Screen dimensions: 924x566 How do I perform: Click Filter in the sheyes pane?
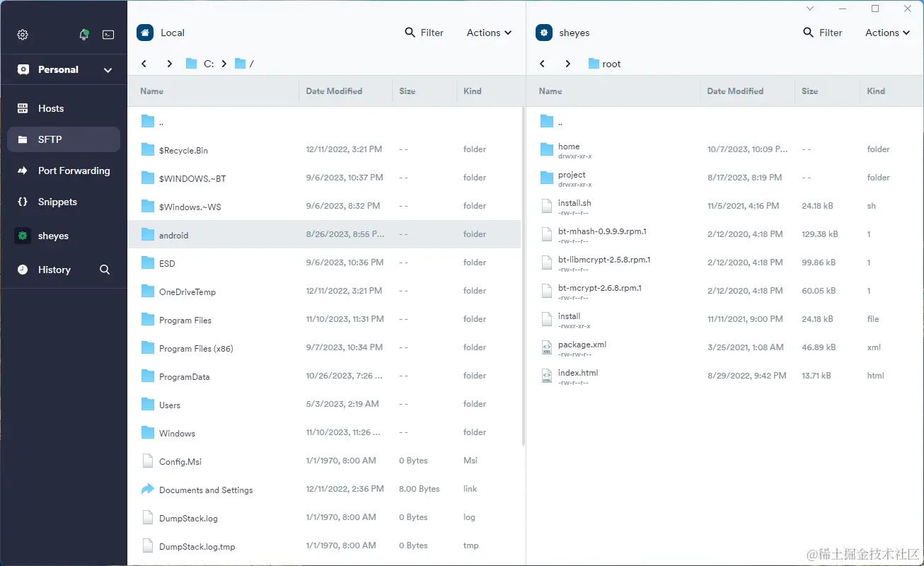[822, 33]
